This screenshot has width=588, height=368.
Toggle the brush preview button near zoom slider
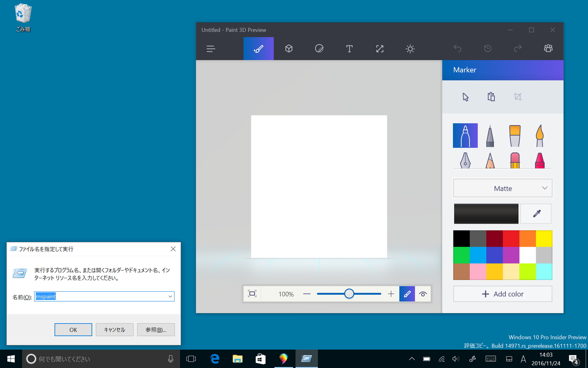coord(407,293)
